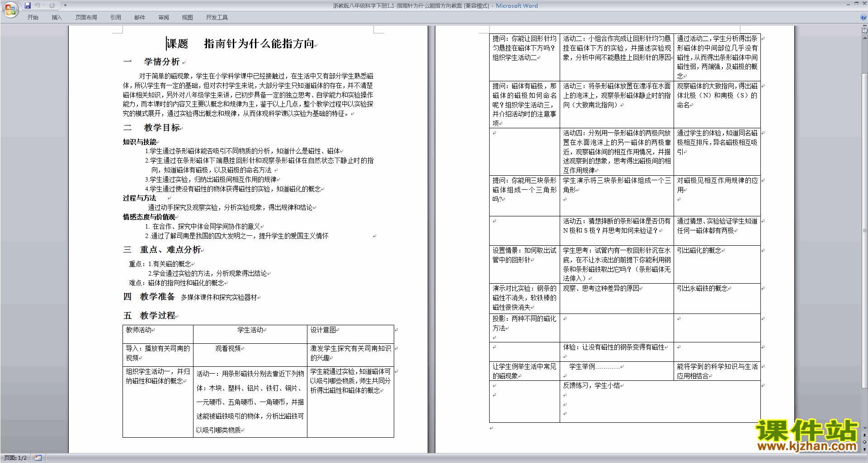Click the Next Page double-arrow button

click(864, 449)
